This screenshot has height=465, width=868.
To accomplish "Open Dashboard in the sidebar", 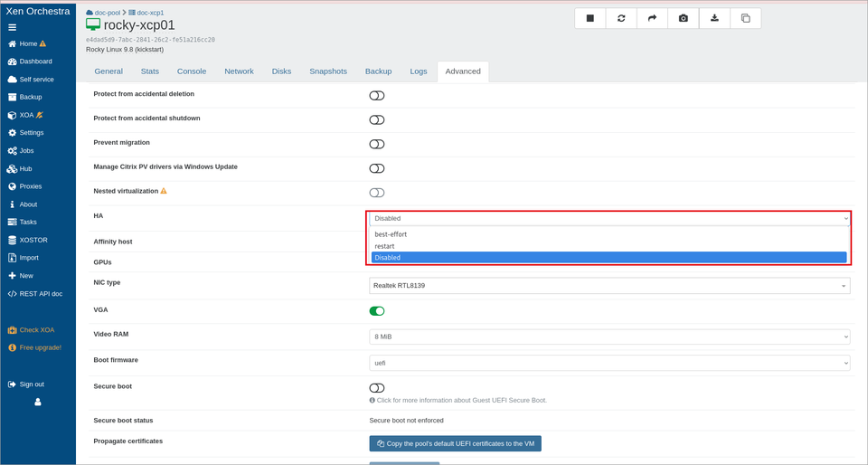I will tap(30, 62).
